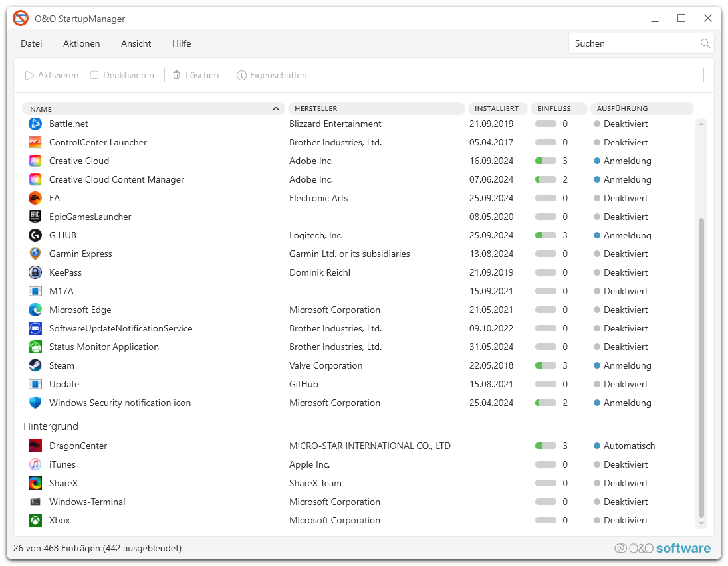Click the vertical scrollbar thumb

point(701,367)
